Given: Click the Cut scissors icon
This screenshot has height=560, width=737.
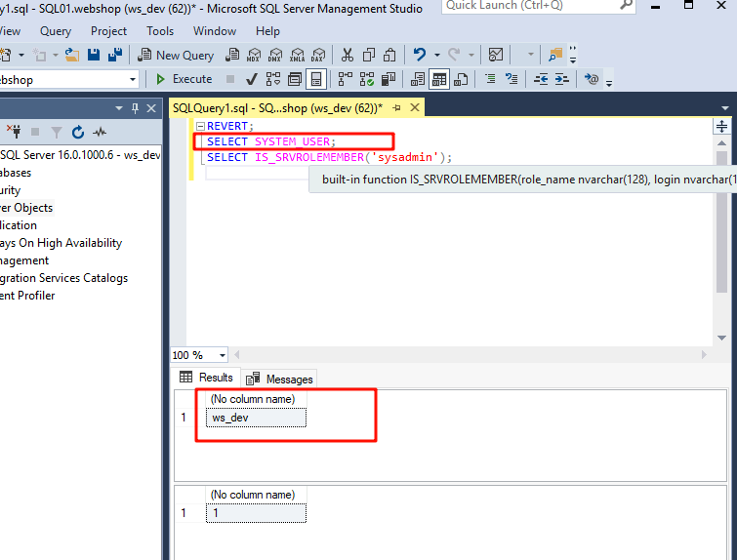Looking at the screenshot, I should click(348, 56).
